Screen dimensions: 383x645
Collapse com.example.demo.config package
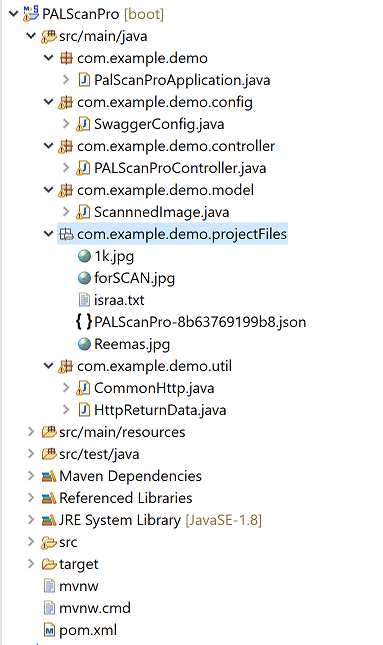(49, 102)
